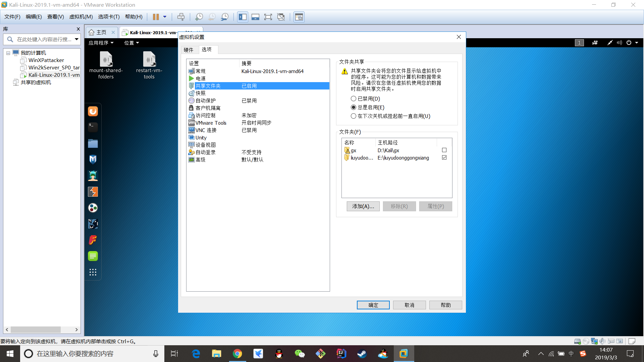Select Win2kServer_SP0_tar in library tree
Viewport: 644px width, 362px height.
click(54, 68)
